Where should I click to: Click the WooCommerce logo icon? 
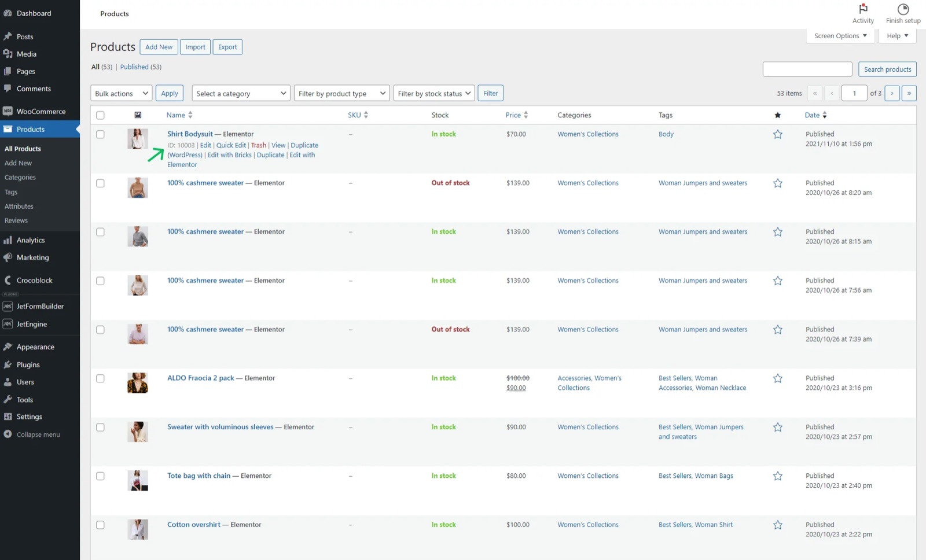(8, 111)
